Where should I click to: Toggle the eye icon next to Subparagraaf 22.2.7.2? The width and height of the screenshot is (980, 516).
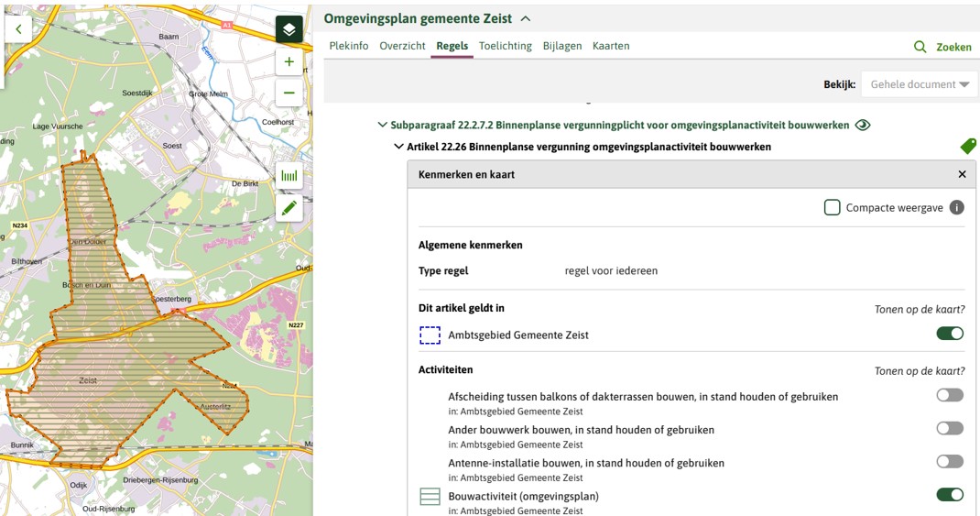point(862,126)
